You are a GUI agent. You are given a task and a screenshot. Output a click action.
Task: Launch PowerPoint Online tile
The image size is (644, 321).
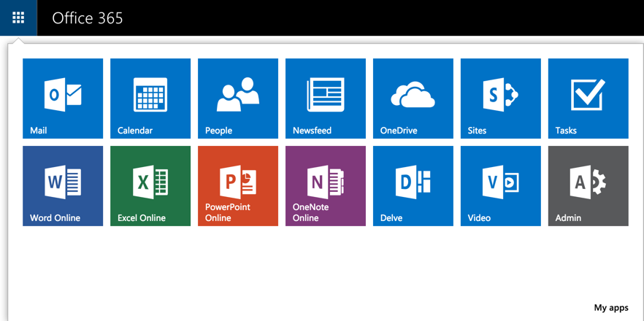(238, 186)
